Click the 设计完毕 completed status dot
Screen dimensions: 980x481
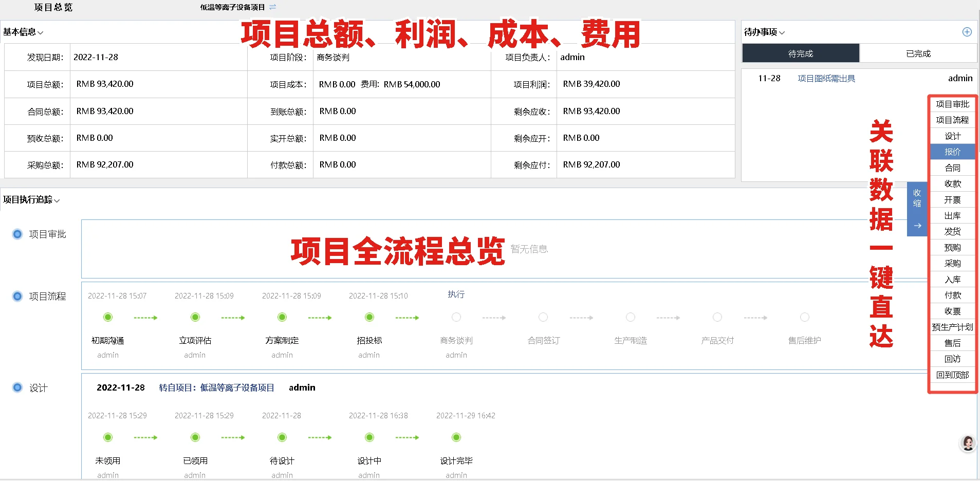tap(456, 437)
